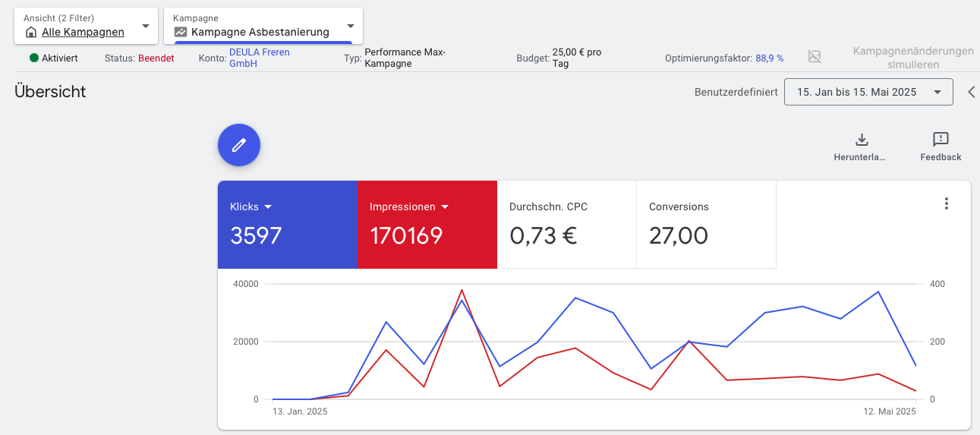
Task: Click the house icon beside Alle Kampagnen
Action: [31, 33]
